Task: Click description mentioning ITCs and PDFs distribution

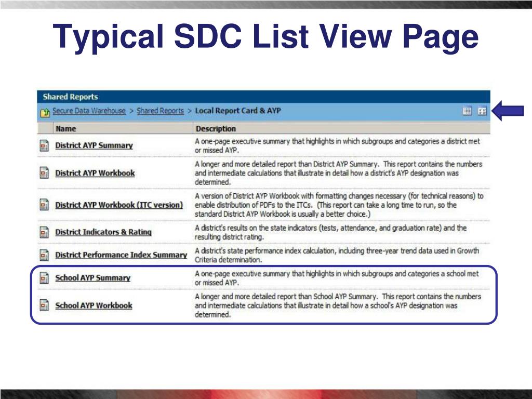Action: coord(339,205)
